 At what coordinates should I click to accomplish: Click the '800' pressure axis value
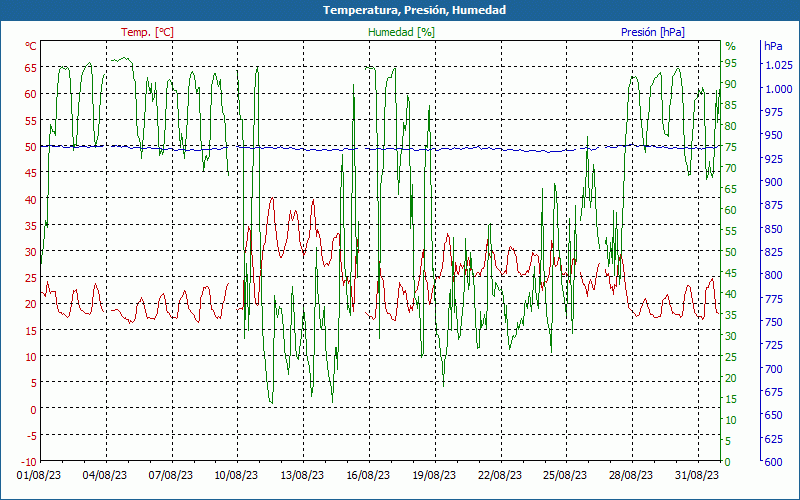point(773,276)
